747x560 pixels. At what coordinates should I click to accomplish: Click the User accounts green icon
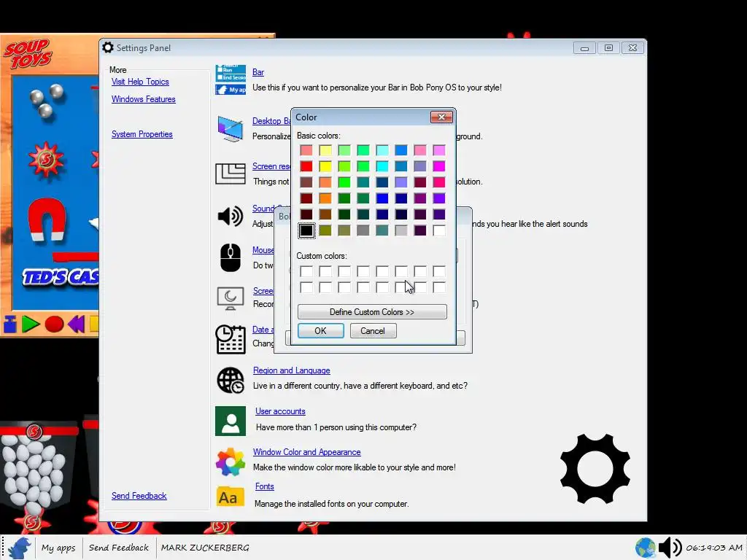point(231,421)
